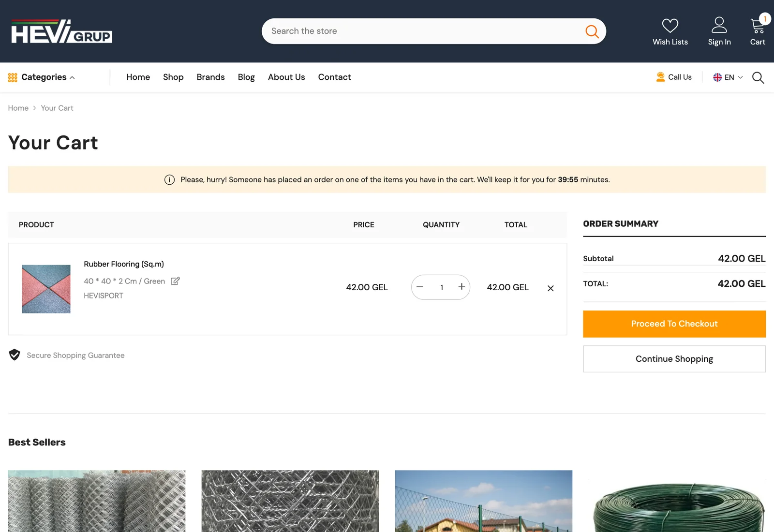
Task: Open the Shop menu item
Action: (x=173, y=77)
